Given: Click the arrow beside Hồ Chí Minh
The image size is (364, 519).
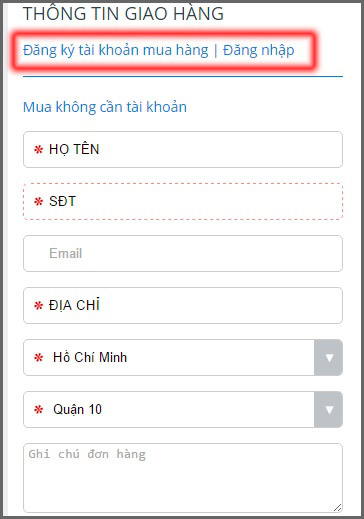Looking at the screenshot, I should [329, 358].
